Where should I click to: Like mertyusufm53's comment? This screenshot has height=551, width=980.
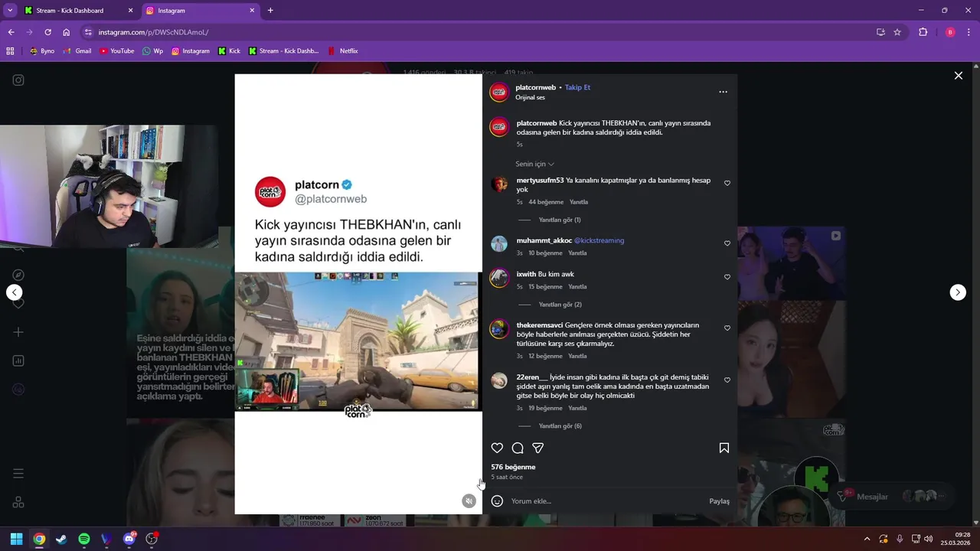coord(727,183)
